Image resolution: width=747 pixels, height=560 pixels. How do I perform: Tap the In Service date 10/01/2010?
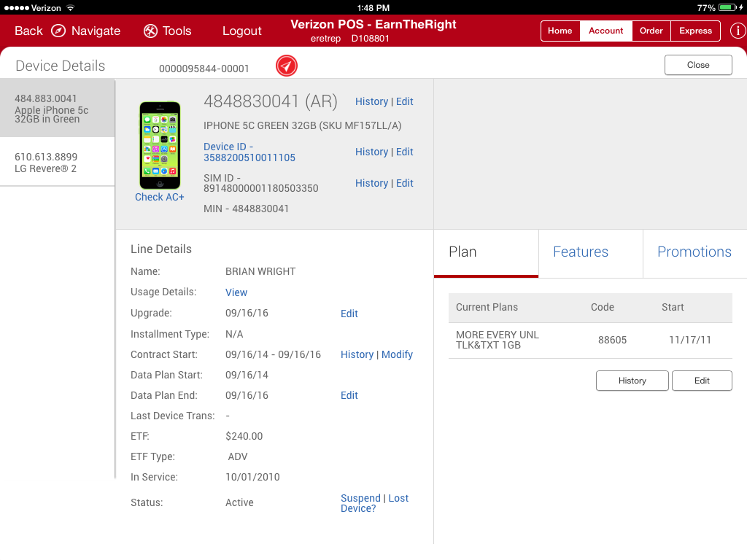point(252,477)
